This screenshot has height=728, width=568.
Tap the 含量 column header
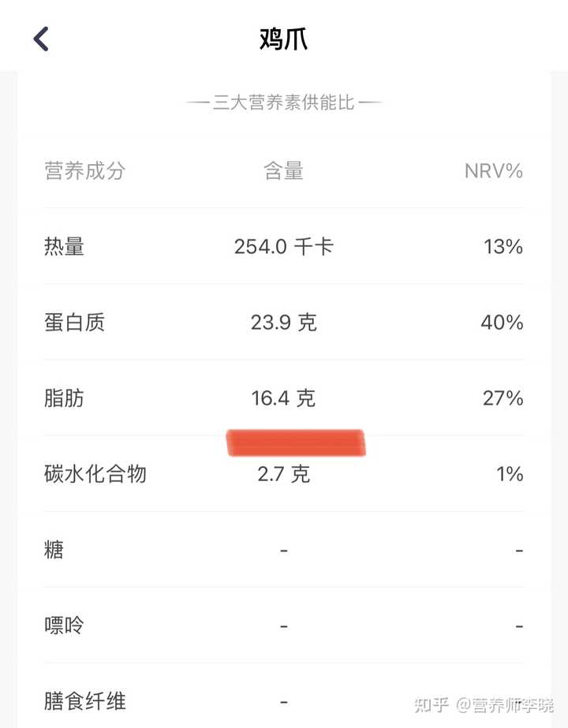[283, 171]
